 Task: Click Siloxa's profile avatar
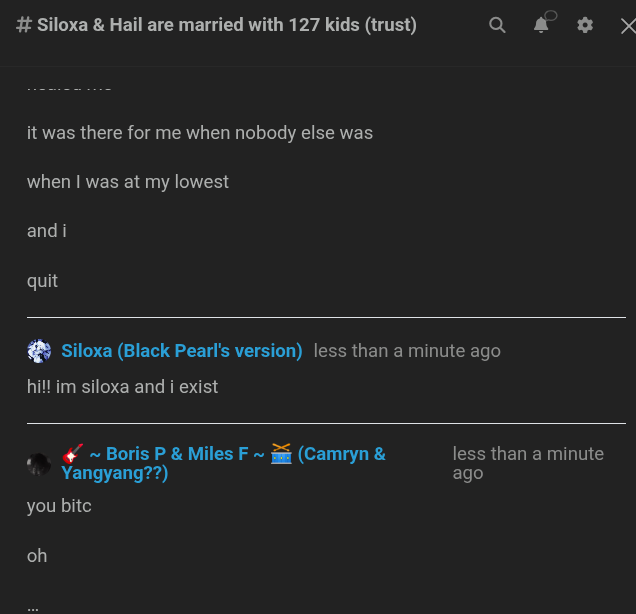[x=39, y=351]
